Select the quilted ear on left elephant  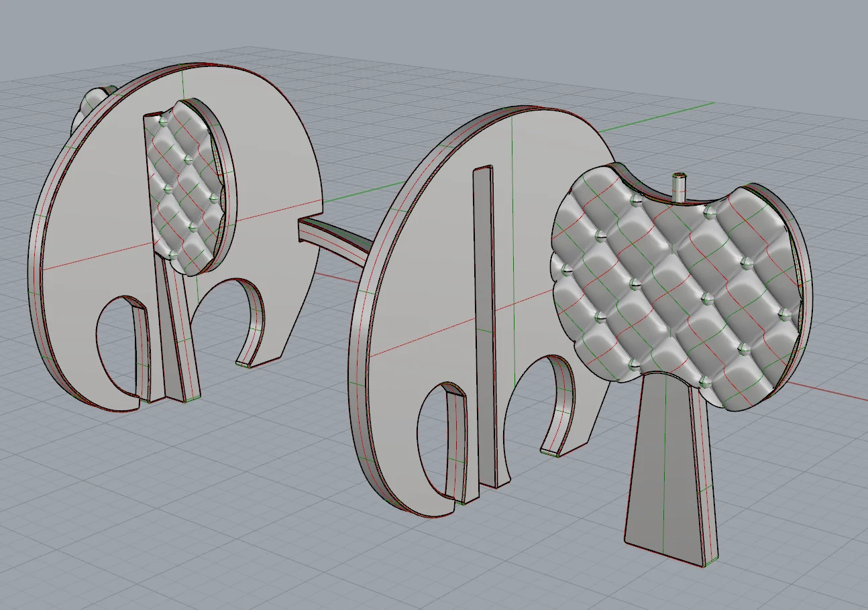[190, 188]
